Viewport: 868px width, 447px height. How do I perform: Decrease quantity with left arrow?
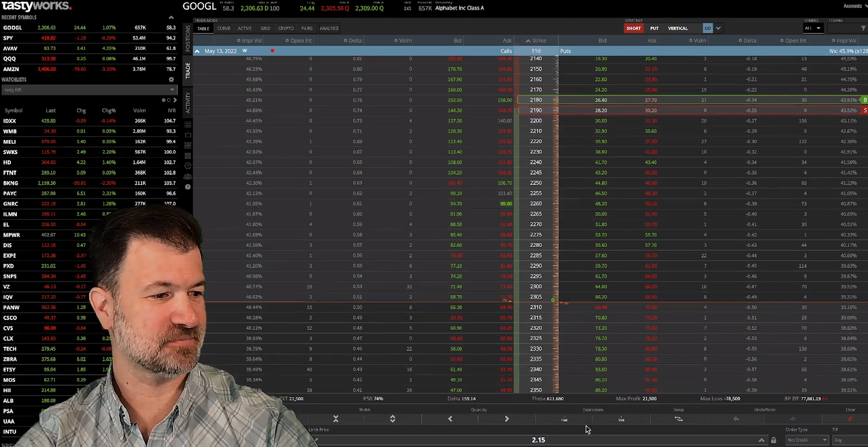[x=450, y=419]
